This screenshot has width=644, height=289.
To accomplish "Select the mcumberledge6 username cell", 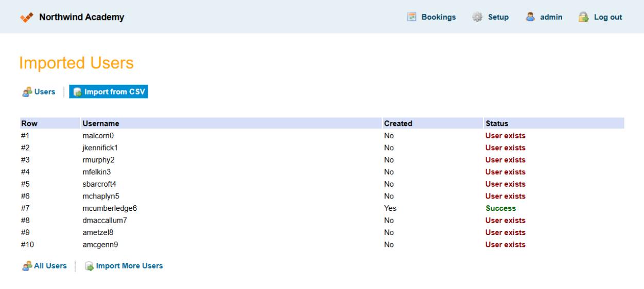I will point(110,208).
